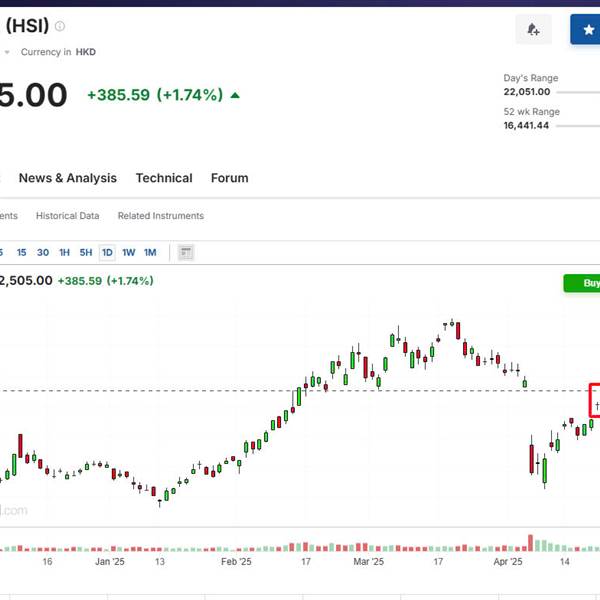Click the info icon next to (HSI)

(x=60, y=26)
